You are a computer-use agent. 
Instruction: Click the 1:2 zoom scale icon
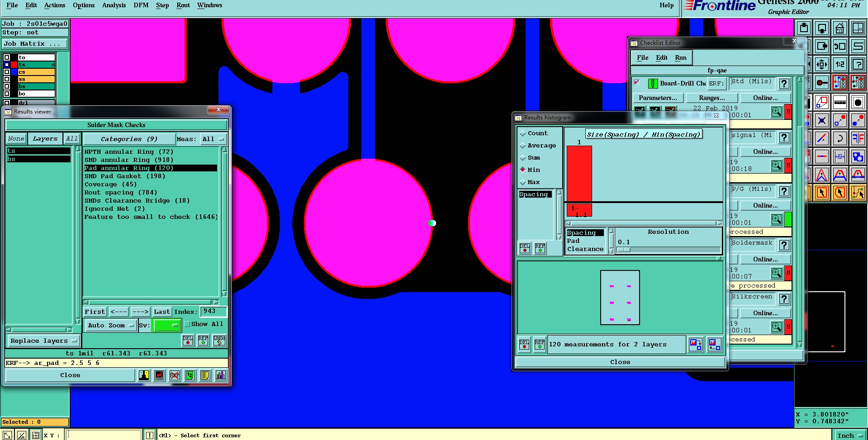tap(840, 64)
